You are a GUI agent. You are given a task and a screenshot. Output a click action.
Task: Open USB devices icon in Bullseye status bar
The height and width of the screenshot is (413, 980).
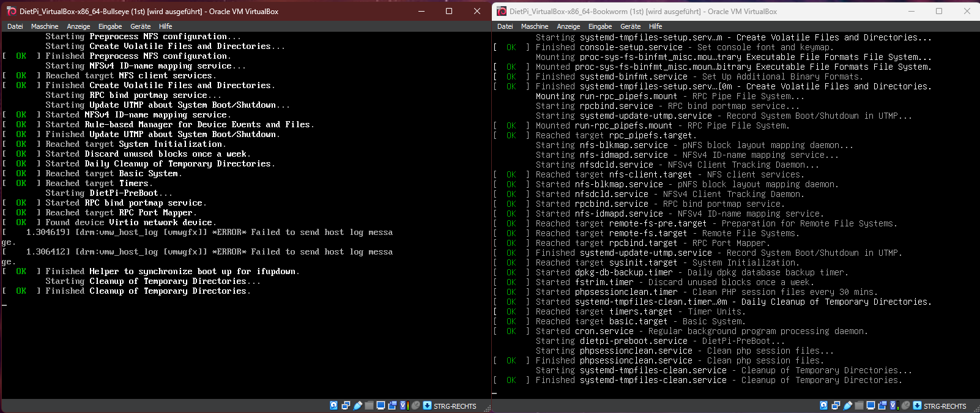[358, 405]
